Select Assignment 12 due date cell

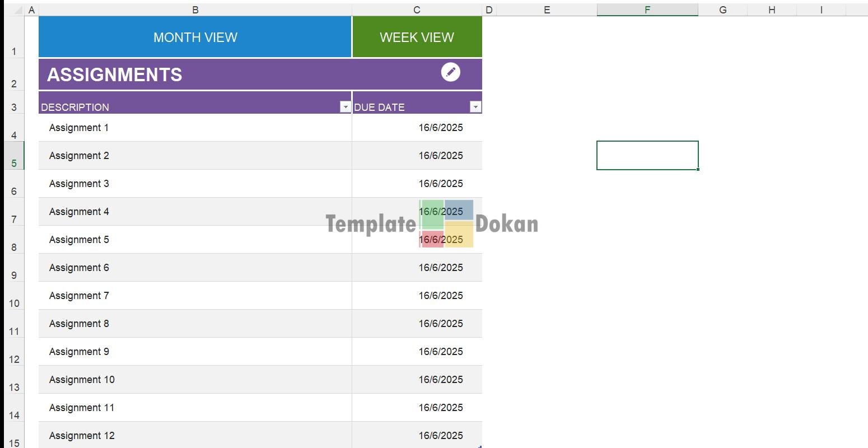click(417, 435)
